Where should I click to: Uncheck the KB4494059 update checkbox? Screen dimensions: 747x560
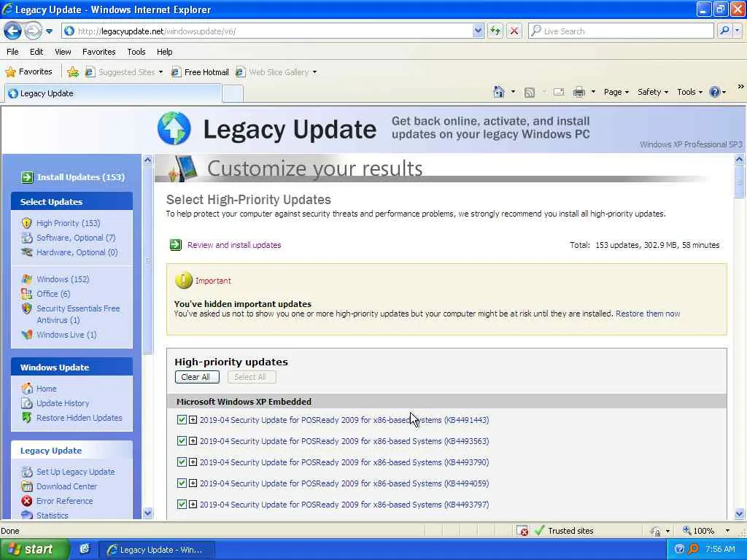point(182,483)
